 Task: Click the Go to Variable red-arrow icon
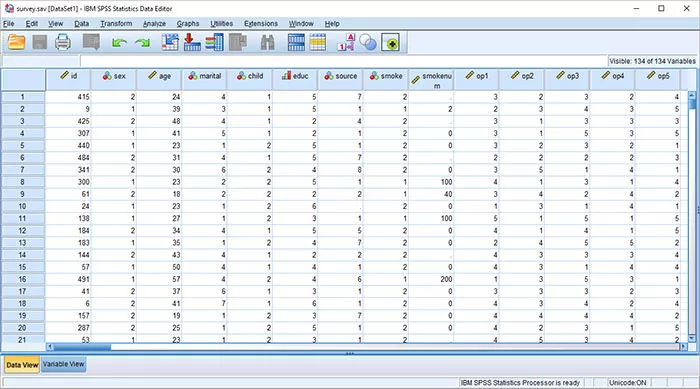coord(192,42)
